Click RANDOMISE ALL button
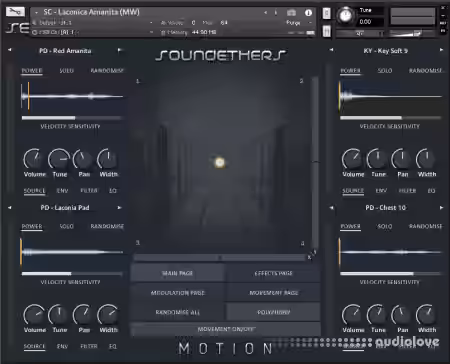The width and height of the screenshot is (450, 364). (x=177, y=312)
